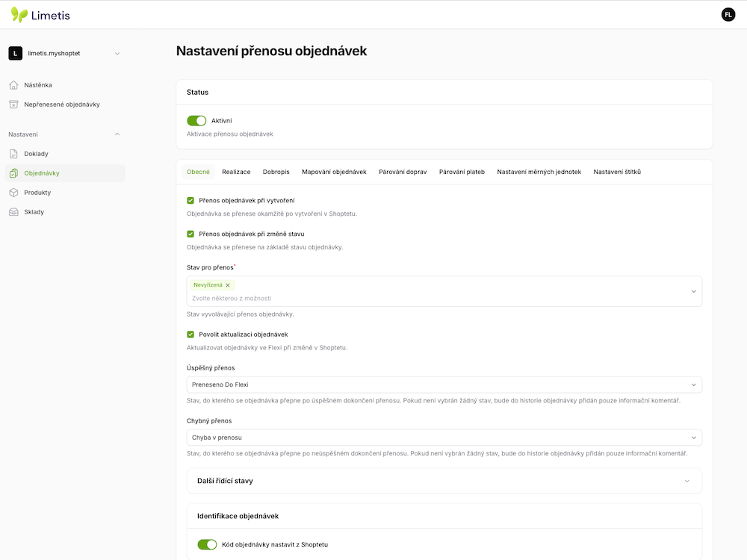Screen dimensions: 747x560
Task: Open Doklady settings link
Action: [64, 154]
